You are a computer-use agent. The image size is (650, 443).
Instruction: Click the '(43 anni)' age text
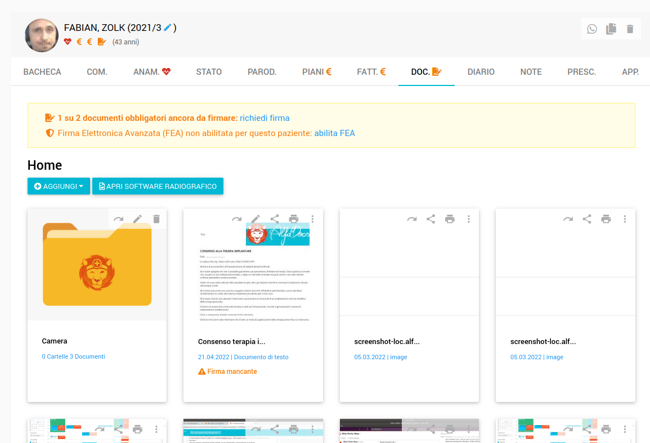click(126, 42)
